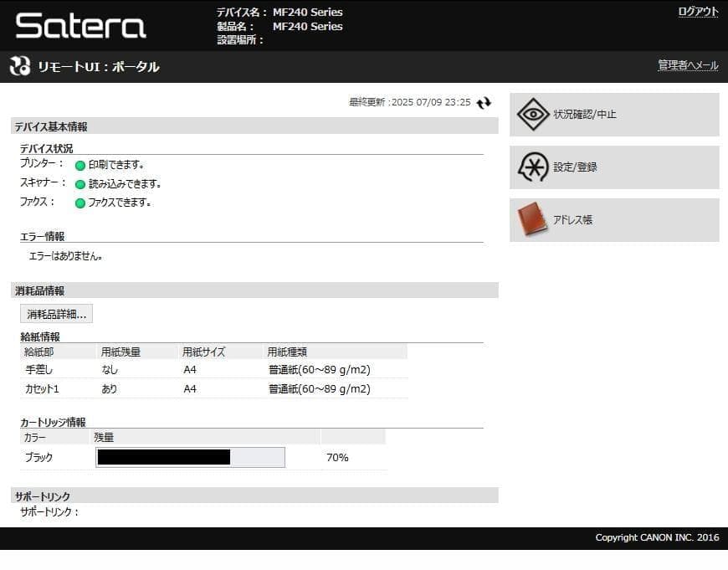
Task: Click the green ファクス status indicator
Action: [80, 203]
